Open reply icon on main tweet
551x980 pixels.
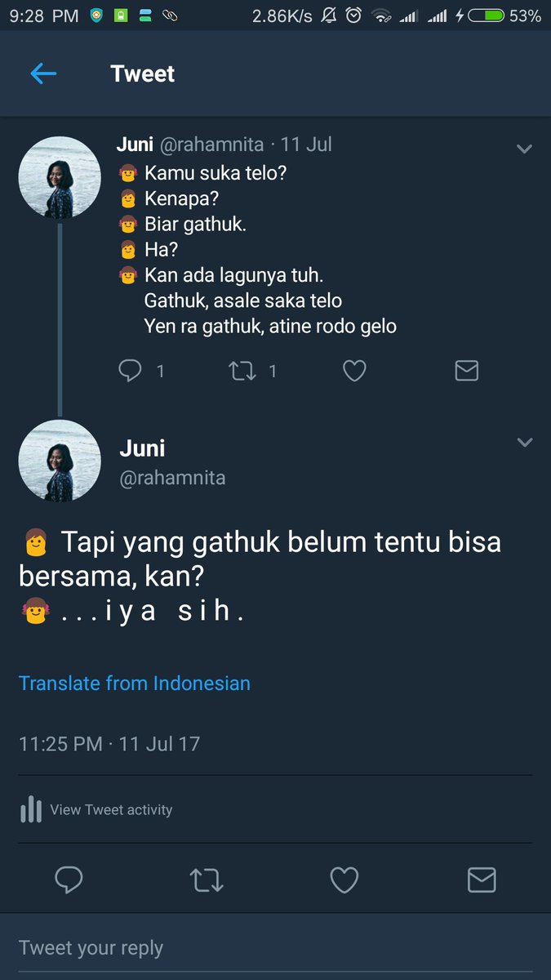pyautogui.click(x=69, y=880)
